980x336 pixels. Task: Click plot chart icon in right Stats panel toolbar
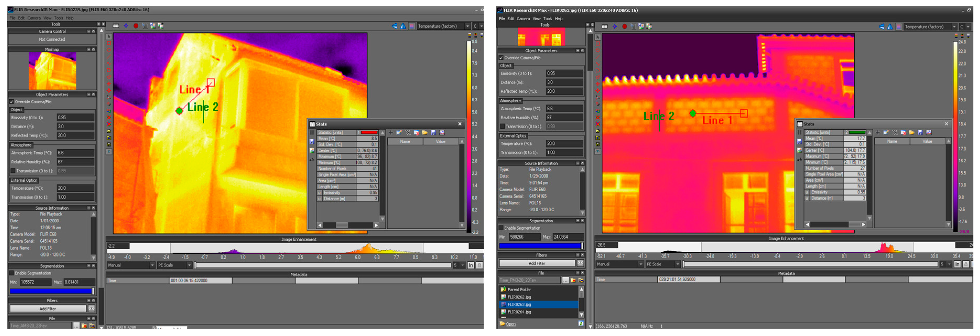929,133
